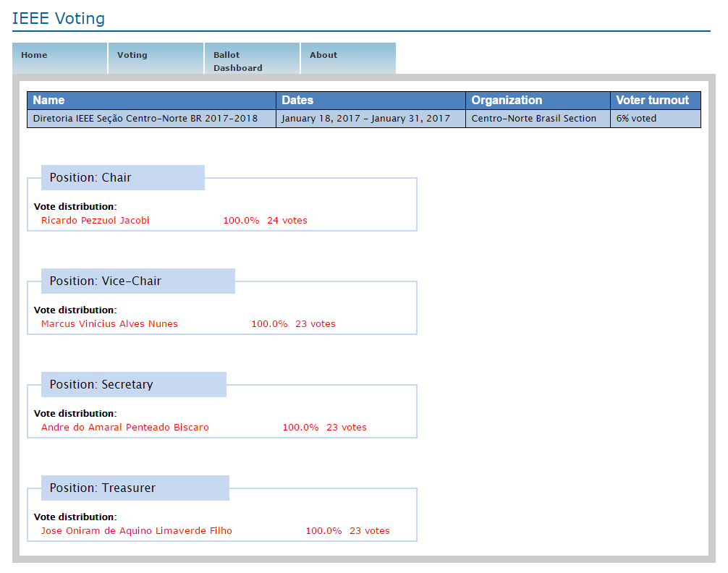728x573 pixels.
Task: Select candidate Andre do Amaral Penteado Biscaro
Action: tap(125, 428)
